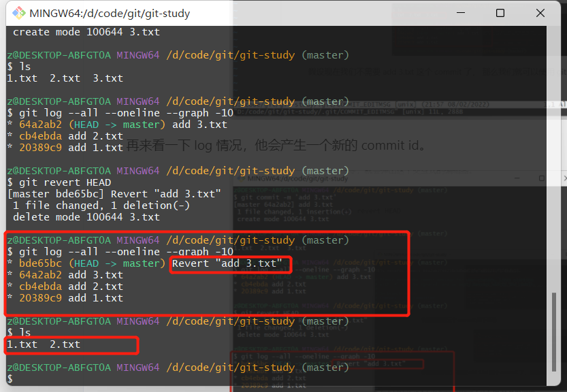Click commit hash bde65bc in the latest log
The width and height of the screenshot is (567, 392).
tap(41, 263)
